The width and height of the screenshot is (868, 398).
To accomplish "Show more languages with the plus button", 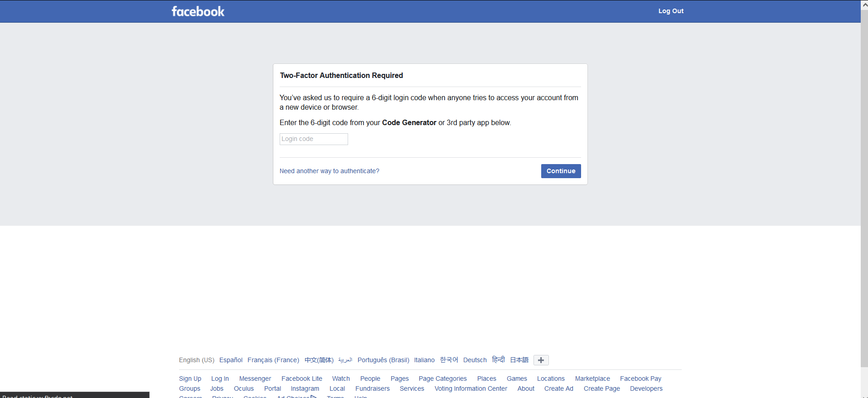I will [x=541, y=360].
